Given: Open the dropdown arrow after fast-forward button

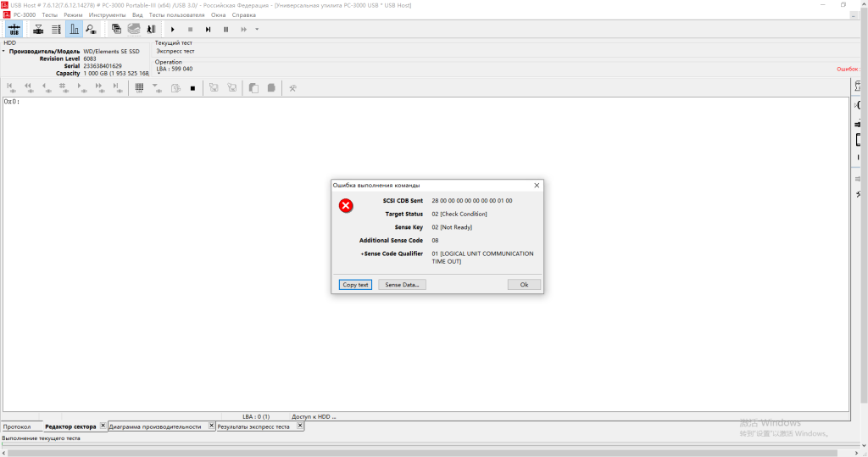Looking at the screenshot, I should (257, 30).
